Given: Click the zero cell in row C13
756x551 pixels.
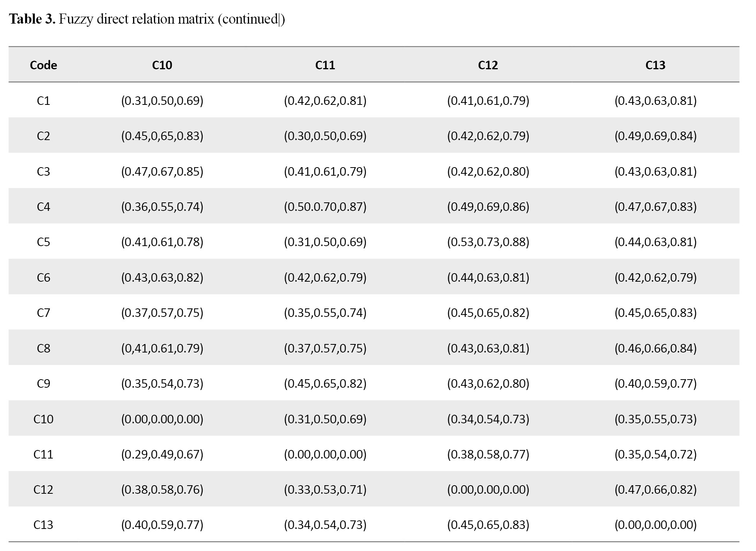Looking at the screenshot, I should tap(655, 525).
